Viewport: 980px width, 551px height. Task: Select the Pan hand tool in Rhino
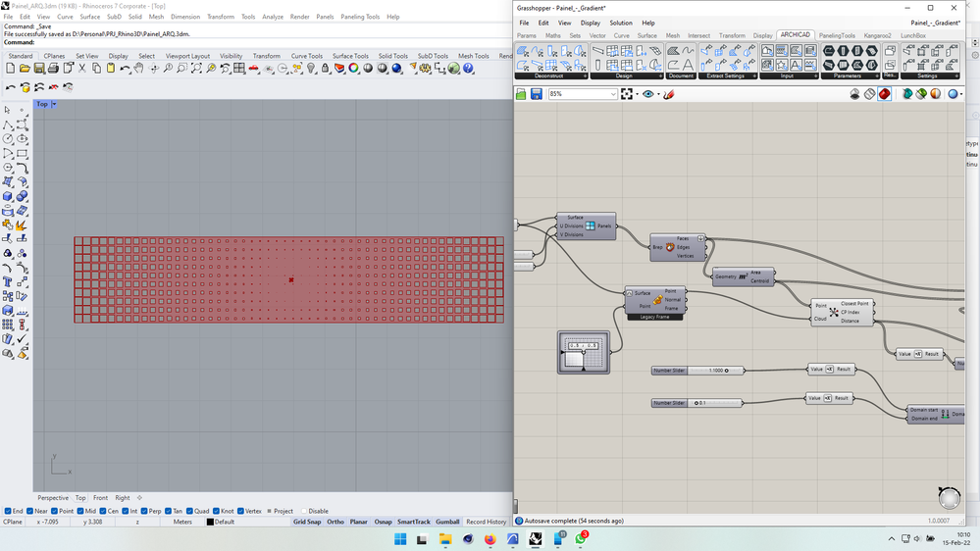pos(138,68)
